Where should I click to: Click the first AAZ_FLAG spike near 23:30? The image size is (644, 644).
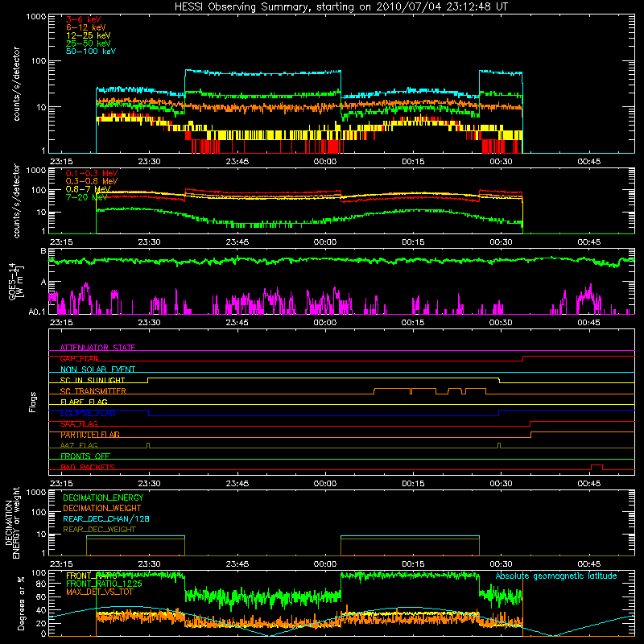click(148, 446)
